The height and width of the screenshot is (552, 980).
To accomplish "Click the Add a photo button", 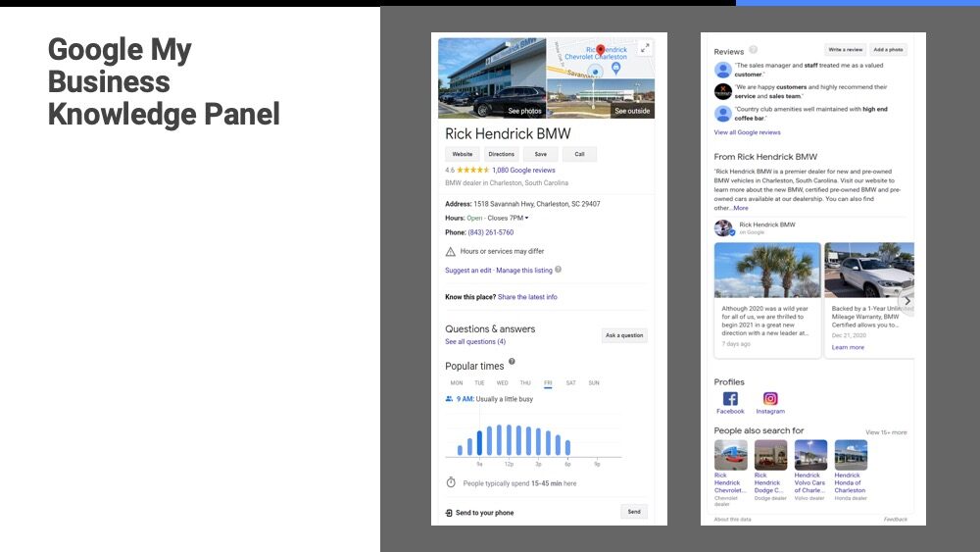I will [888, 49].
